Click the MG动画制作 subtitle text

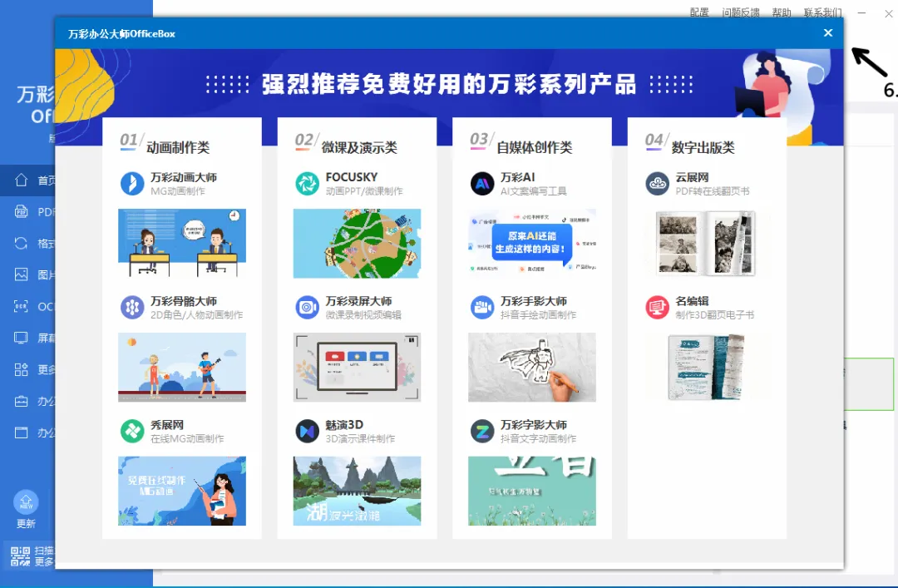tap(178, 191)
